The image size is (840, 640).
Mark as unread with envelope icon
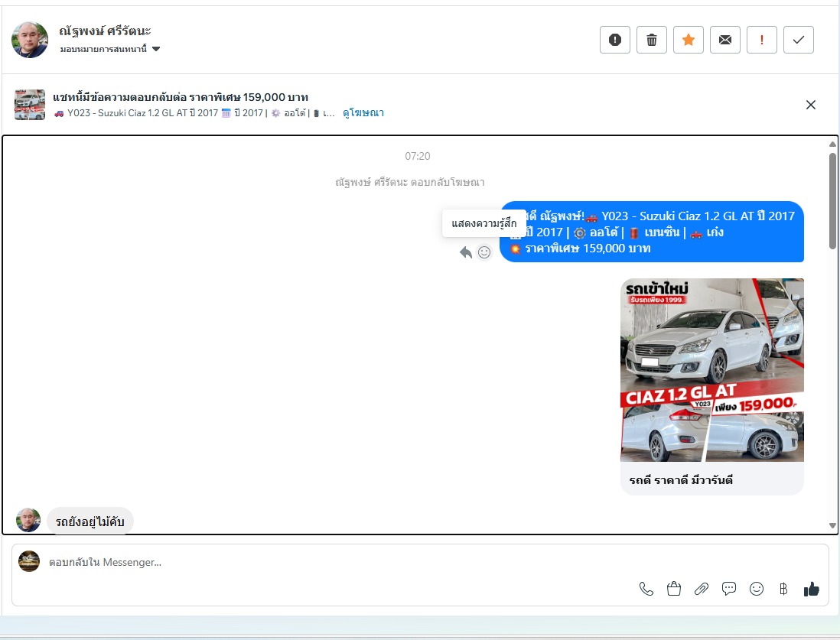[x=724, y=40]
